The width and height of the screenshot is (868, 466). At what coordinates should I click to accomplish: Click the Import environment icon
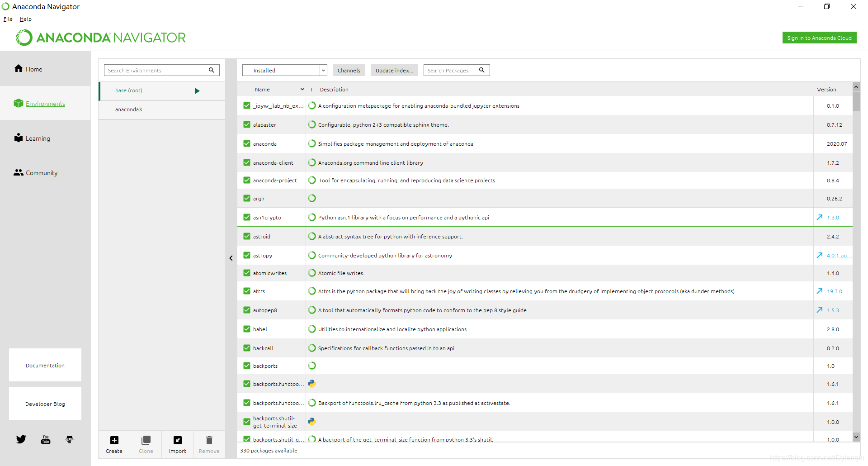[178, 441]
